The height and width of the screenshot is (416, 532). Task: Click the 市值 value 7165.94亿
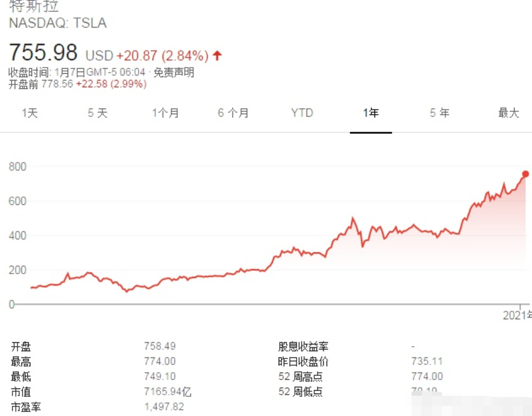click(x=168, y=392)
